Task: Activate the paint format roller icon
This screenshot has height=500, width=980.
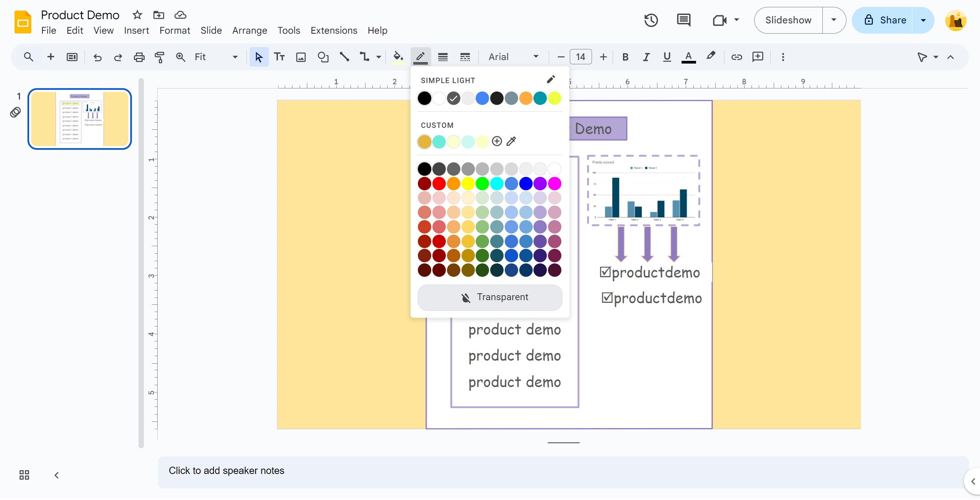Action: [x=160, y=57]
